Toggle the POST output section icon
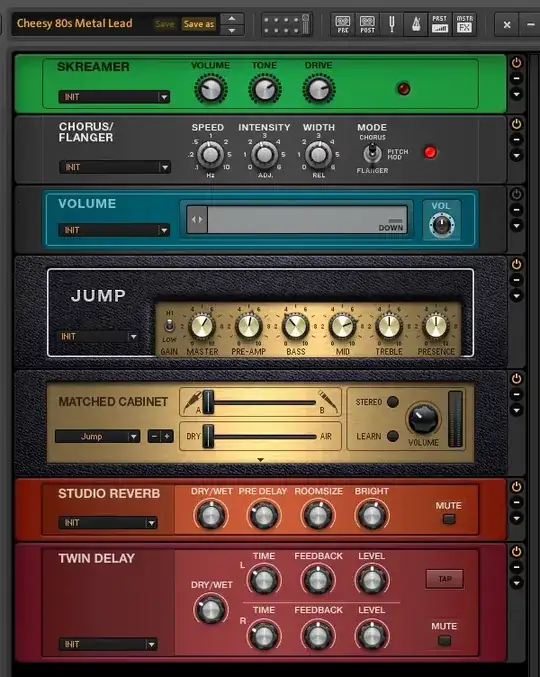Viewport: 540px width, 677px height. [x=367, y=24]
